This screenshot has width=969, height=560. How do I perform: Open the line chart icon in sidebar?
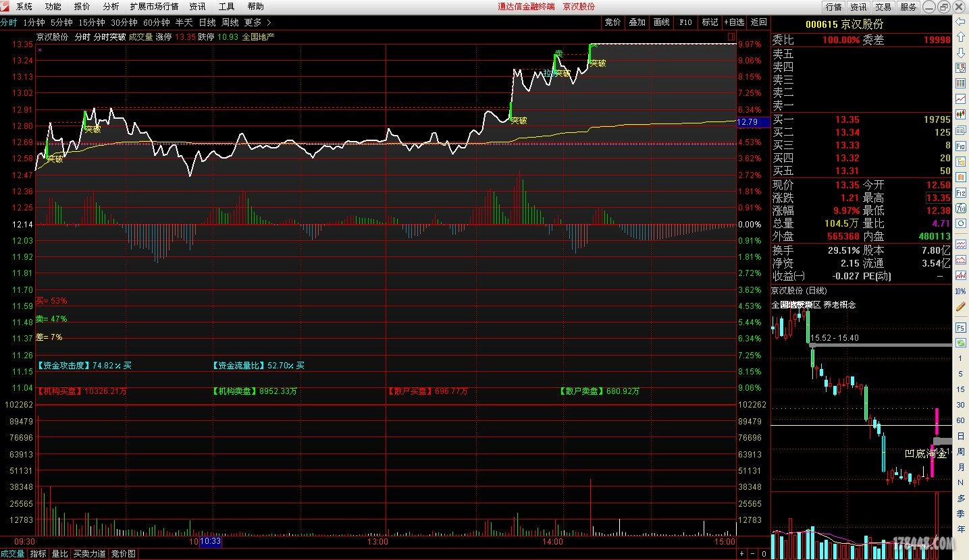(960, 99)
